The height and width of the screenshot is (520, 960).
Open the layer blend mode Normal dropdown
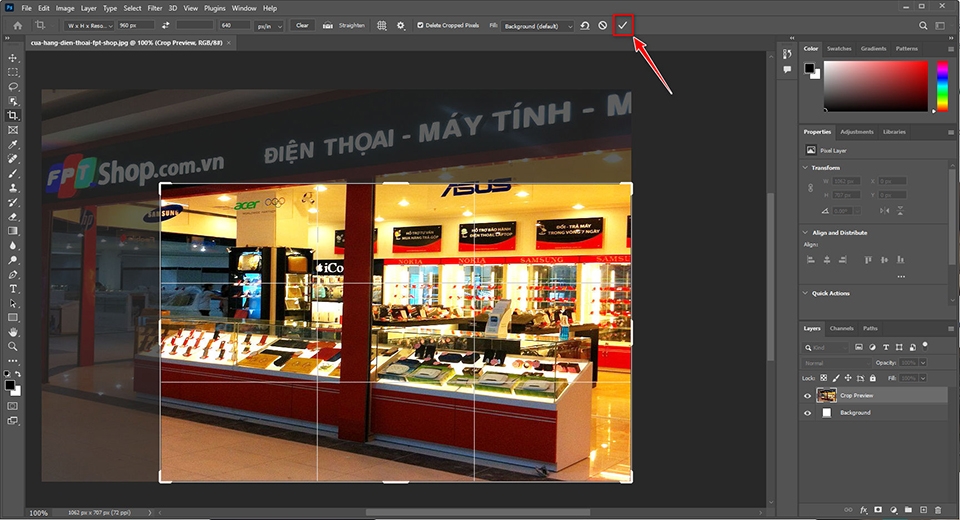coord(836,363)
